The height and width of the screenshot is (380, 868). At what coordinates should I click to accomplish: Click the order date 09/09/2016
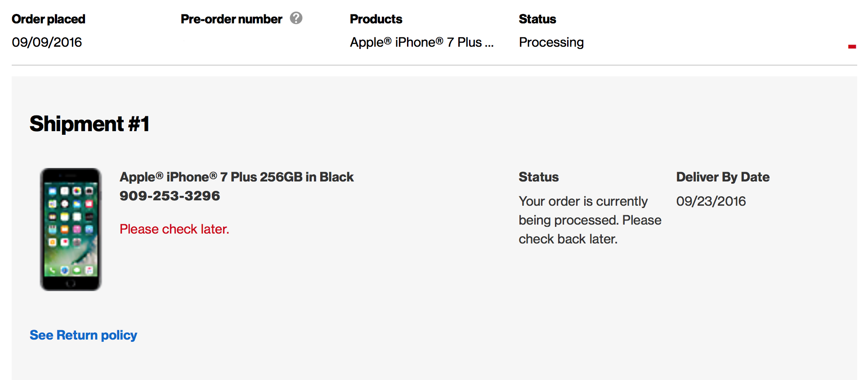[x=47, y=42]
